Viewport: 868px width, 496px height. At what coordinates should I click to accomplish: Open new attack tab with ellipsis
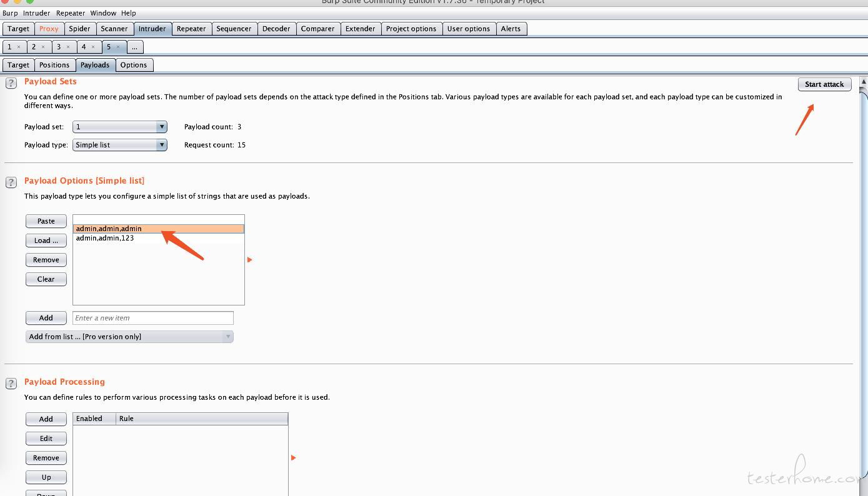pyautogui.click(x=135, y=47)
